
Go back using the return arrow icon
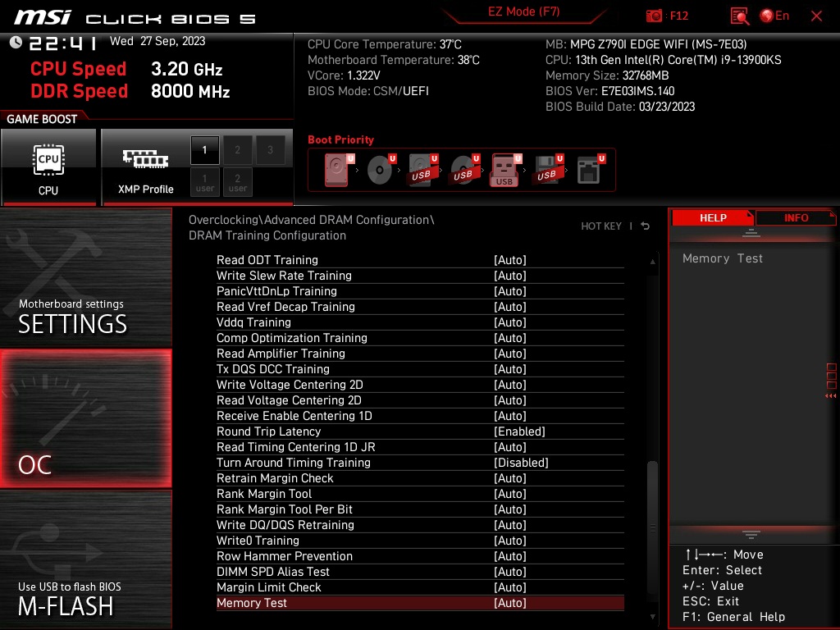646,226
